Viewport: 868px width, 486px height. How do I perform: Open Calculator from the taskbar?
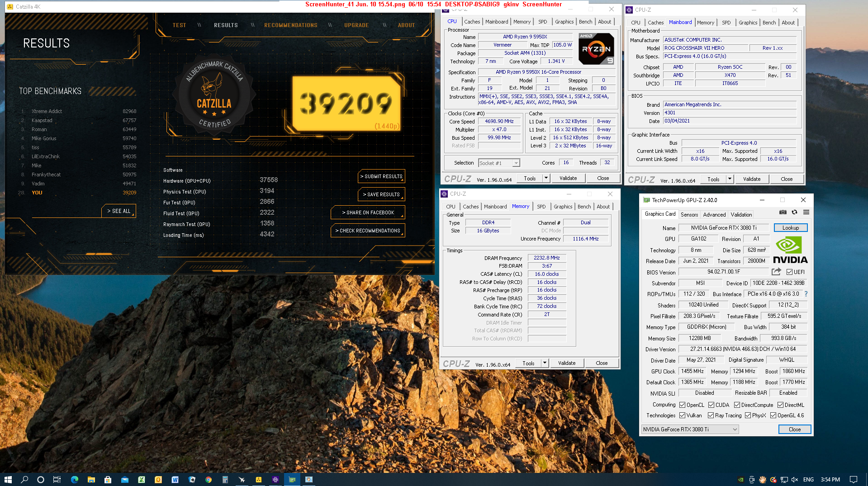[225, 480]
